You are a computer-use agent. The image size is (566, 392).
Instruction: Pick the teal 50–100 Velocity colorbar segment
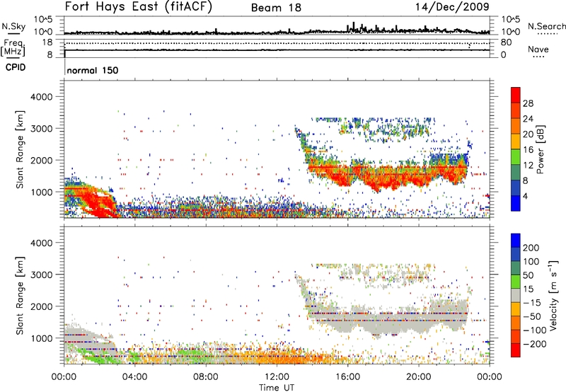[x=516, y=268]
